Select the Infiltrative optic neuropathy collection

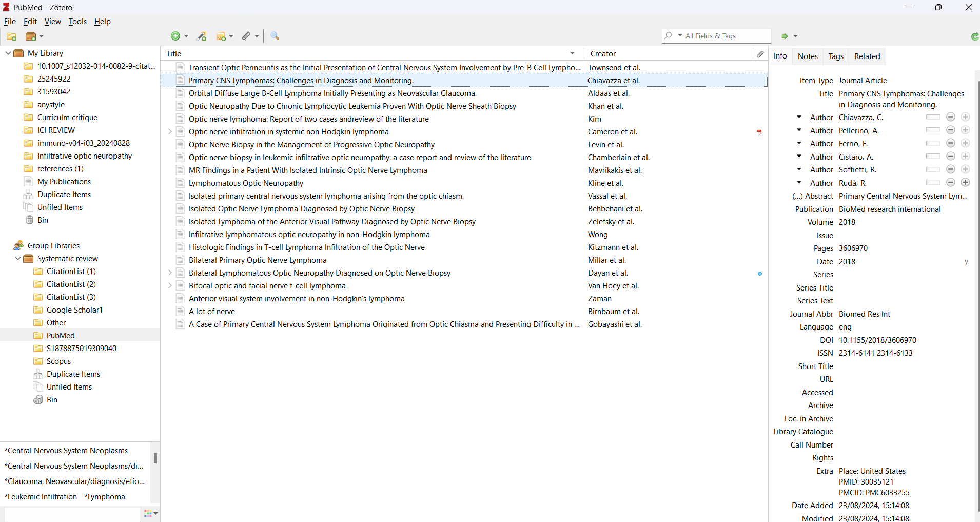85,156
